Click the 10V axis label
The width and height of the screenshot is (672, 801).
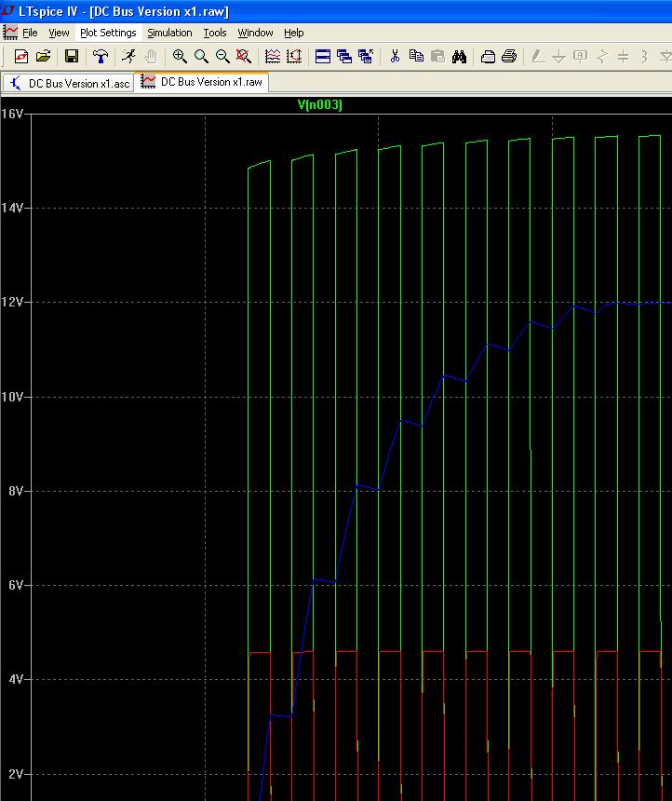tap(12, 397)
